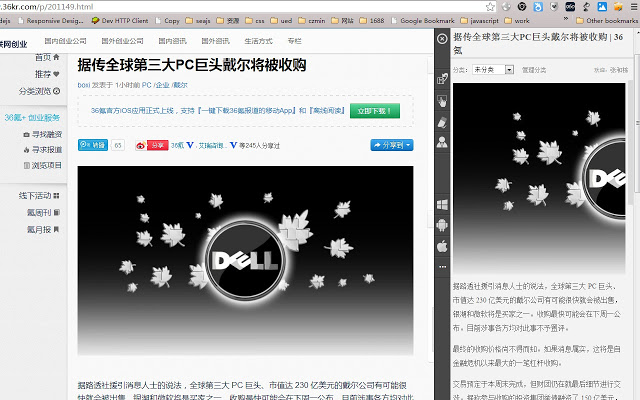
Task: Click the shield extension icon in the toolbar
Action: [554, 7]
